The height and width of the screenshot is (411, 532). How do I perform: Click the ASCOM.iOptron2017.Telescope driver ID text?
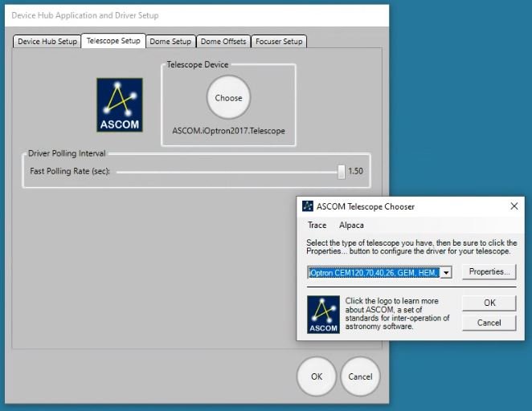tap(228, 131)
